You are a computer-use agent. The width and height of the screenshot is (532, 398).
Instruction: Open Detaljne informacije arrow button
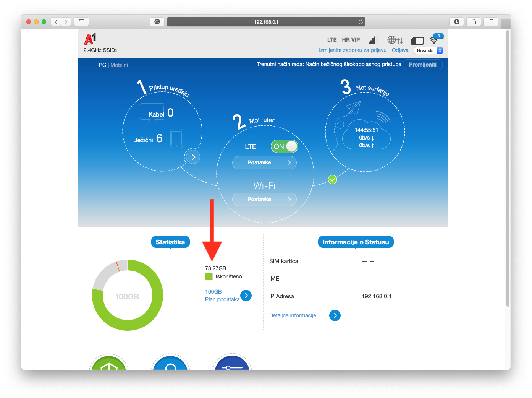(x=335, y=315)
